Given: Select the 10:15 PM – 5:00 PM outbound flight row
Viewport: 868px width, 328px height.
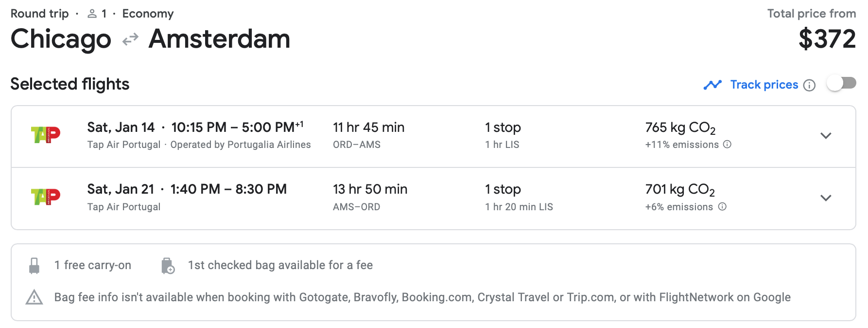Looking at the screenshot, I should 434,136.
